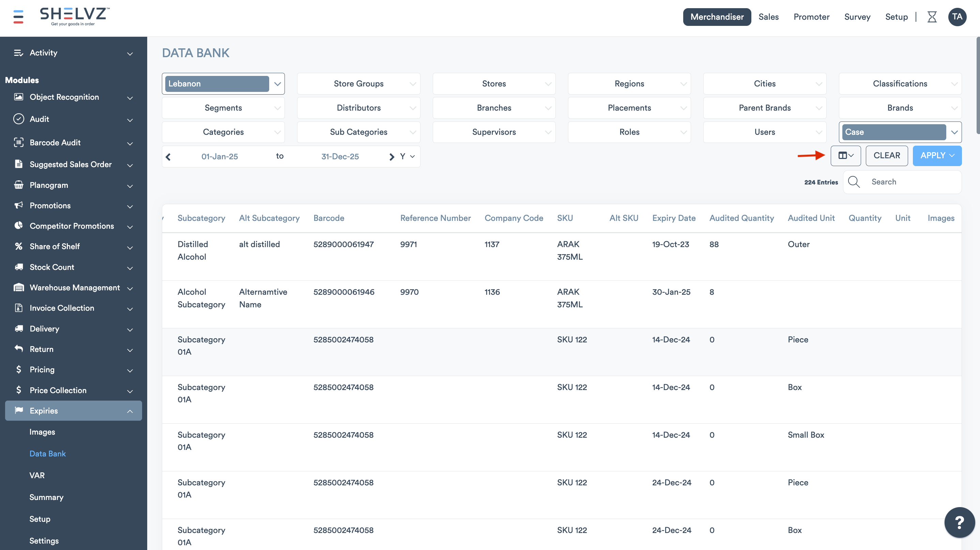Switch to the Survey tab

[x=857, y=17]
